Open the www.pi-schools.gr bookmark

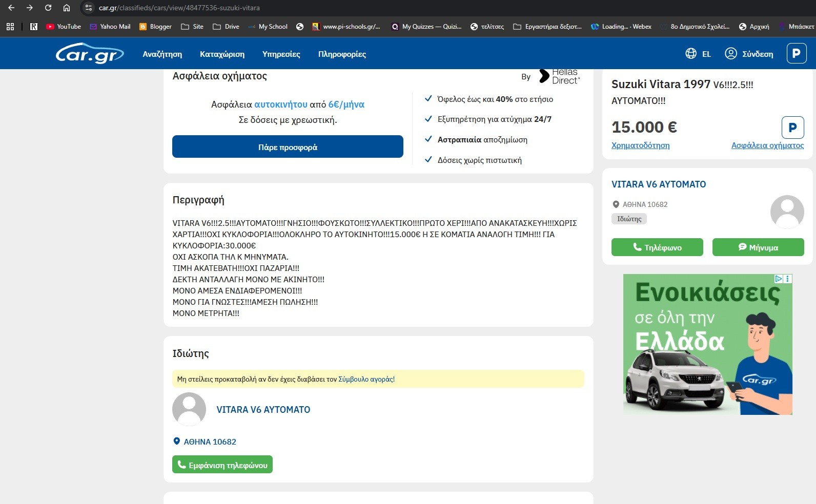[346, 27]
